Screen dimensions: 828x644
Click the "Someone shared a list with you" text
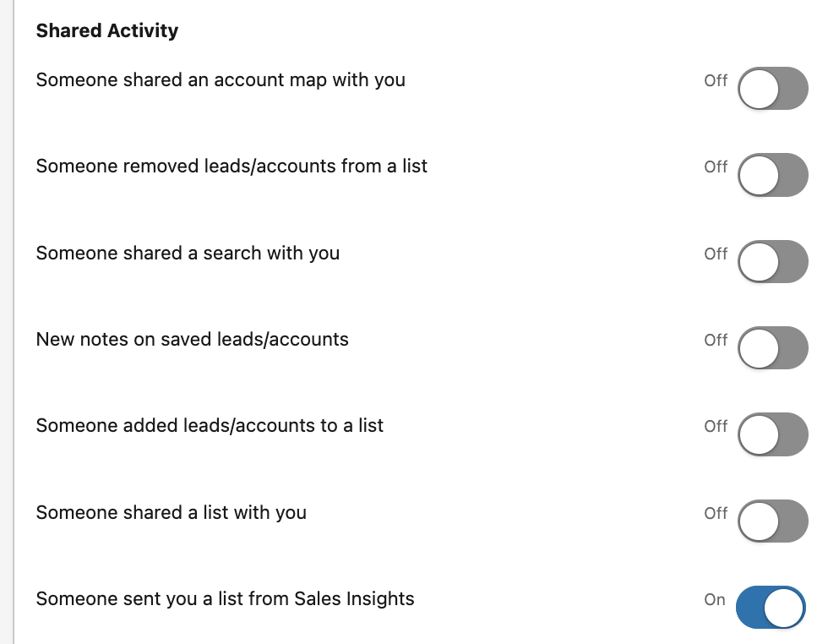tap(171, 512)
